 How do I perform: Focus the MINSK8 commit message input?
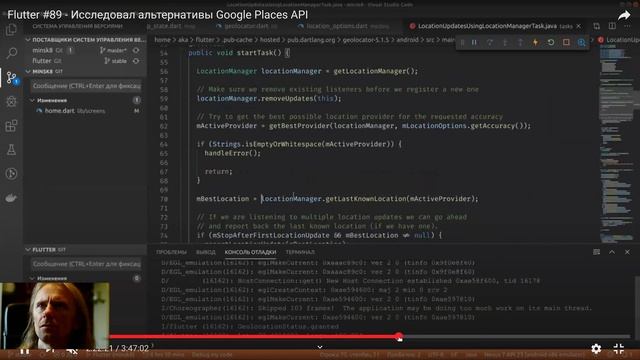tap(86, 86)
